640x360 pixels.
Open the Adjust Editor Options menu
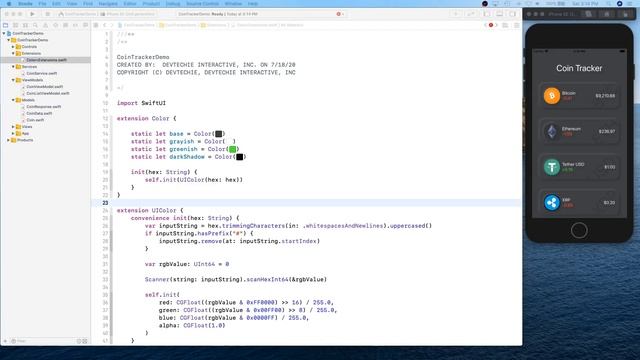[505, 25]
